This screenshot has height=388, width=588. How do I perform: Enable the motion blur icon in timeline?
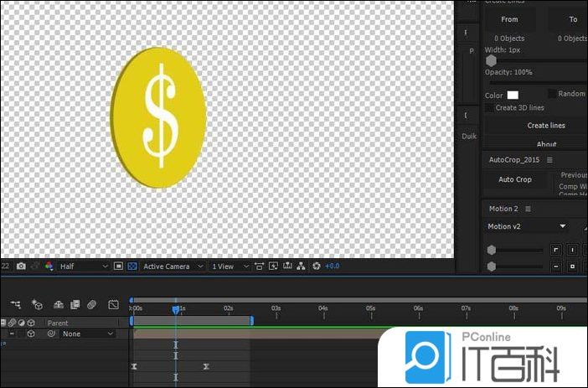[91, 304]
